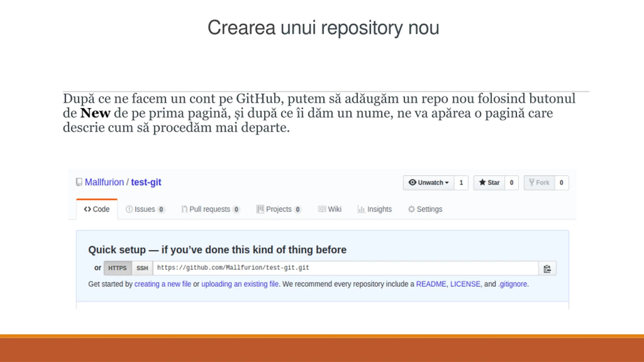Open the .gitignore link
The image size is (644, 362).
pyautogui.click(x=512, y=284)
